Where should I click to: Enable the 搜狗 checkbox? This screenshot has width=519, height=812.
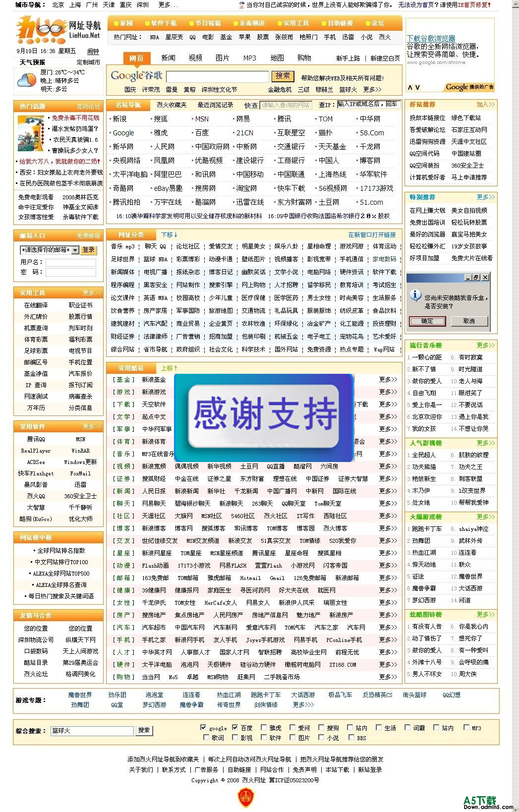tap(321, 727)
